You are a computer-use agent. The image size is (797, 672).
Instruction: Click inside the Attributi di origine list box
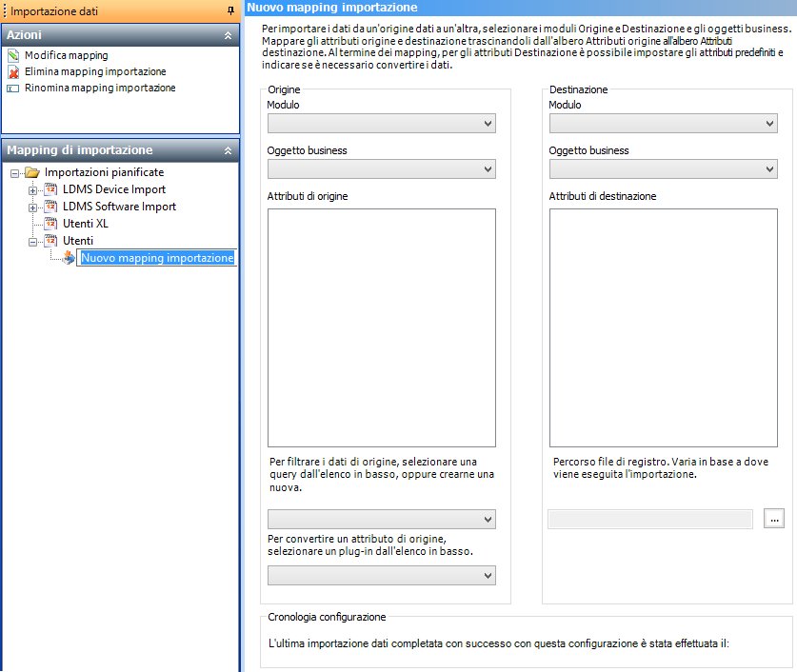click(381, 327)
